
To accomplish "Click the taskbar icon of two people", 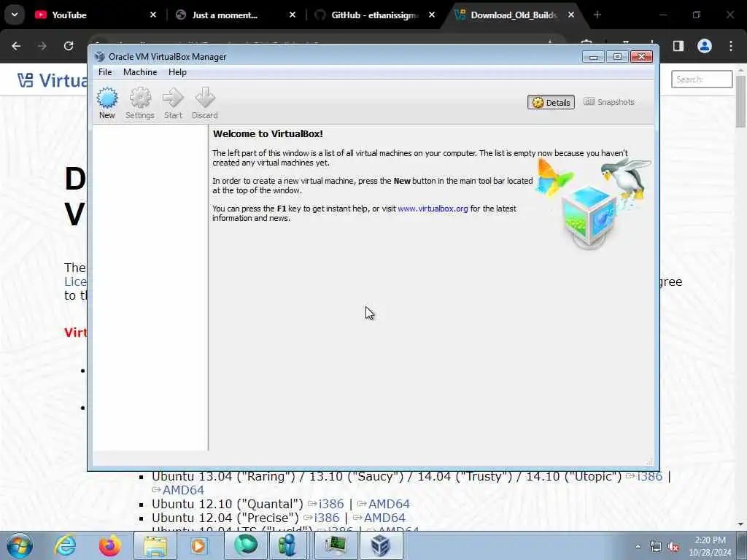I will [x=287, y=545].
